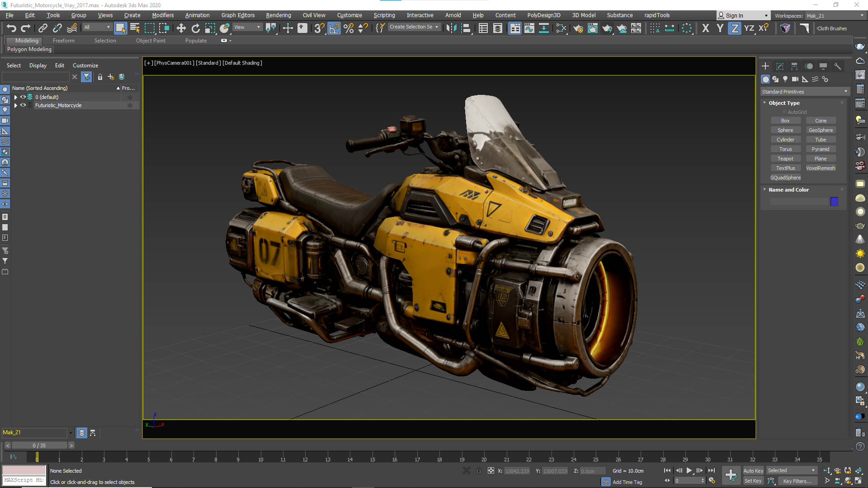The image size is (868, 488).
Task: Switch to the Freeform ribbon tab
Action: click(x=63, y=41)
